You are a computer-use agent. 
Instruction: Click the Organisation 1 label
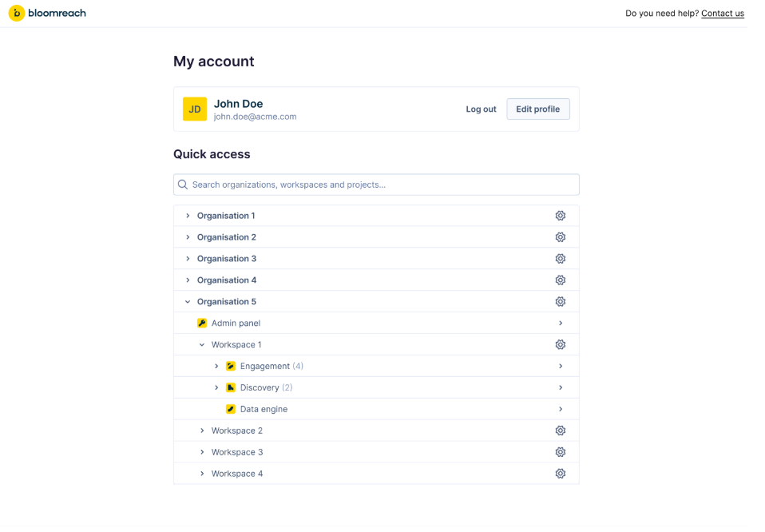click(x=226, y=216)
